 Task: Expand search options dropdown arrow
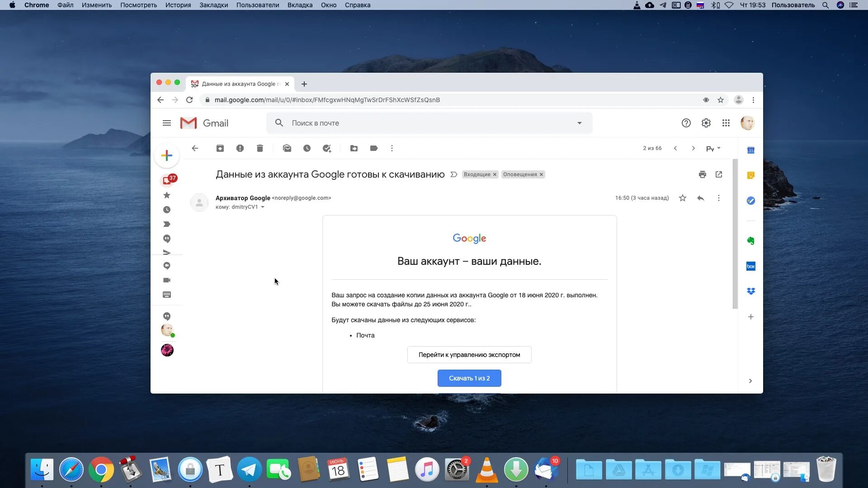(x=579, y=123)
